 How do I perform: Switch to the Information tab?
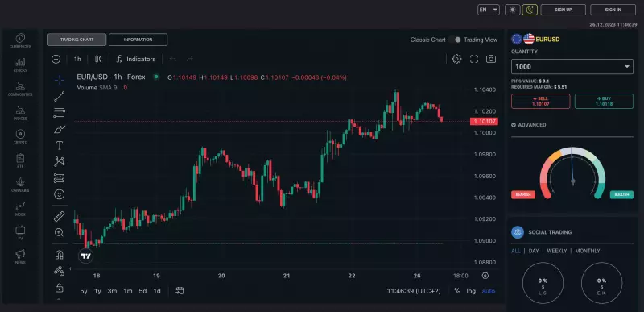pyautogui.click(x=138, y=40)
